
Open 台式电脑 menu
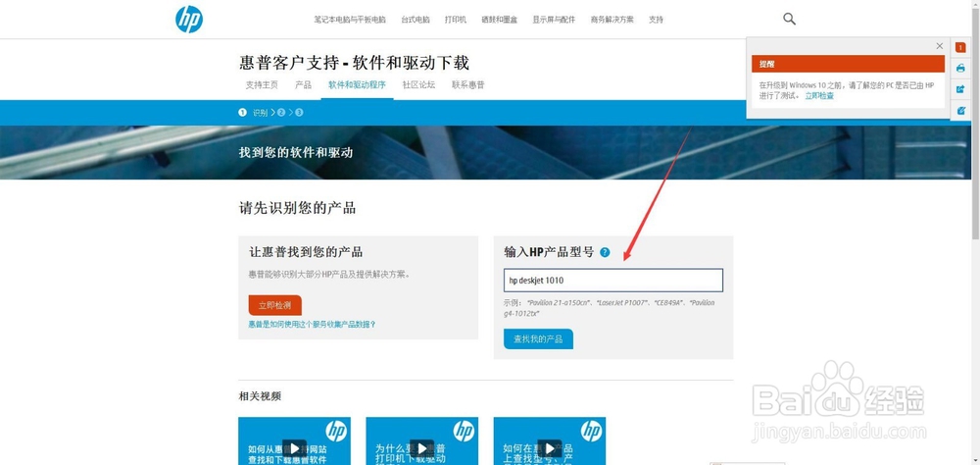[416, 20]
